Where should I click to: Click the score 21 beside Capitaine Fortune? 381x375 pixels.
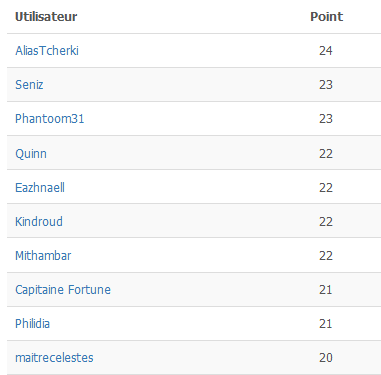(x=326, y=290)
